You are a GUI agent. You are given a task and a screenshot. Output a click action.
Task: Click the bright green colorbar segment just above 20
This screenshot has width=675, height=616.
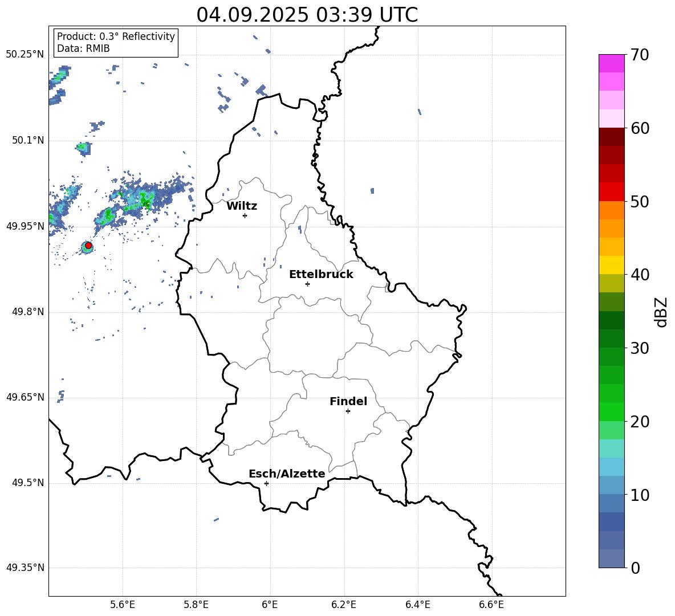pos(611,411)
